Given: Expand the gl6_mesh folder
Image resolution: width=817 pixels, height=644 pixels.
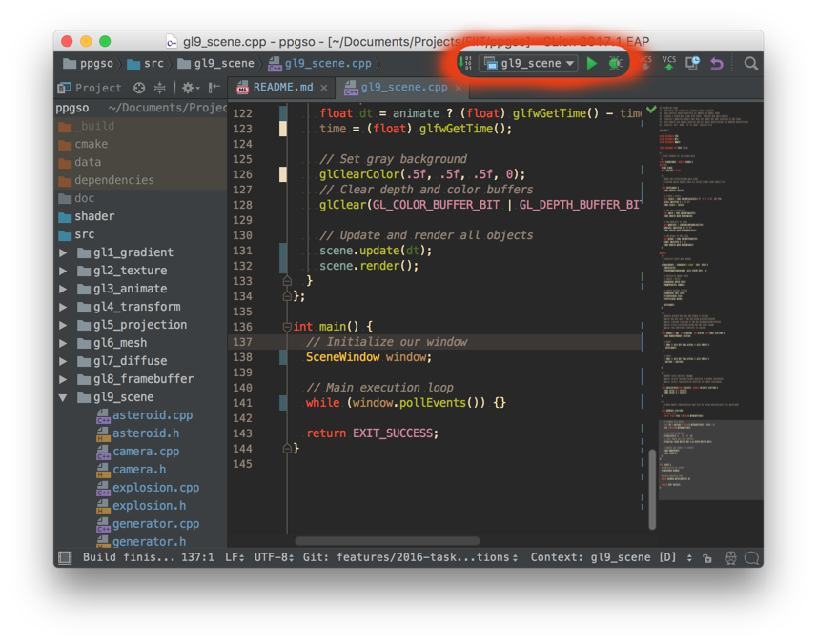Looking at the screenshot, I should click(63, 344).
